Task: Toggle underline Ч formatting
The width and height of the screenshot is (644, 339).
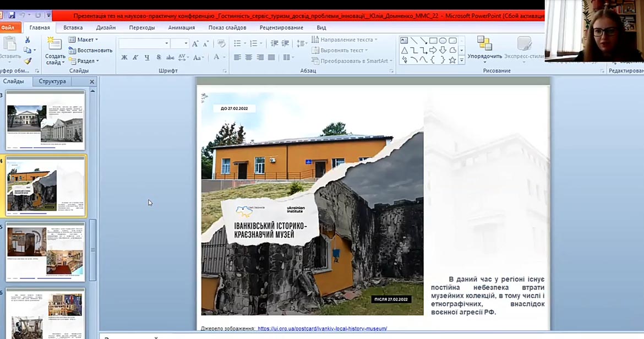Action: (146, 57)
